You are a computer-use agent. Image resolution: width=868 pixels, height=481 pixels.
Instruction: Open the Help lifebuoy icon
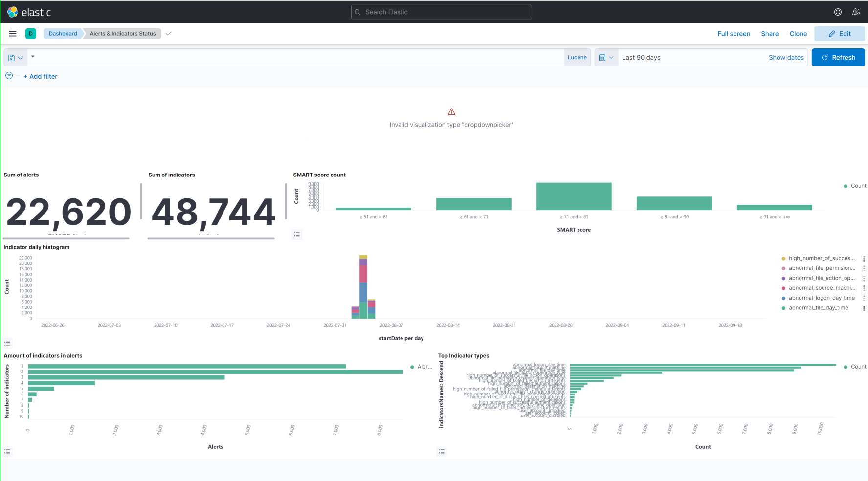point(838,12)
